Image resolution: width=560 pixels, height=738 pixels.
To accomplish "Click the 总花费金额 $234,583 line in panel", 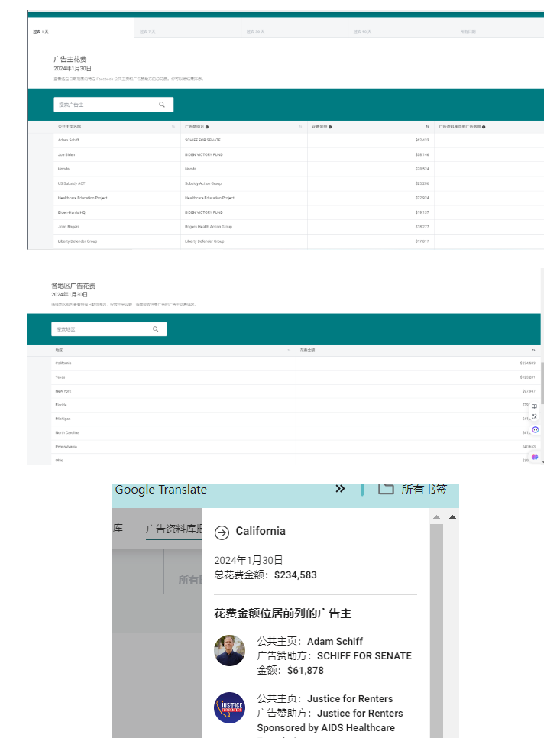I will [x=265, y=575].
